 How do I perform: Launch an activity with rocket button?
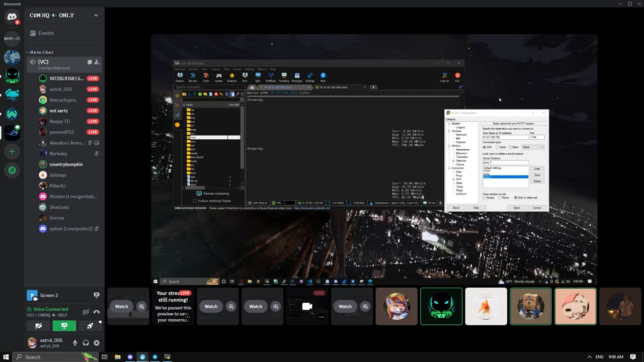90,326
